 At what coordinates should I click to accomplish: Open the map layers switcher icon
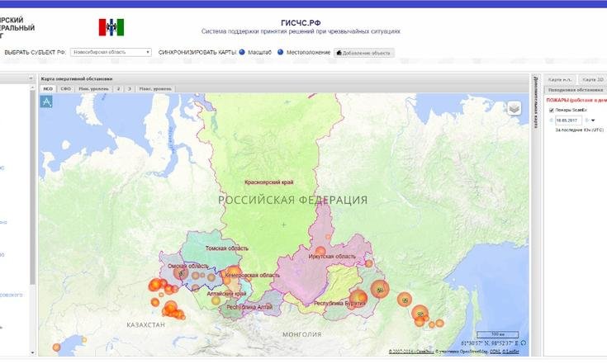(x=514, y=107)
